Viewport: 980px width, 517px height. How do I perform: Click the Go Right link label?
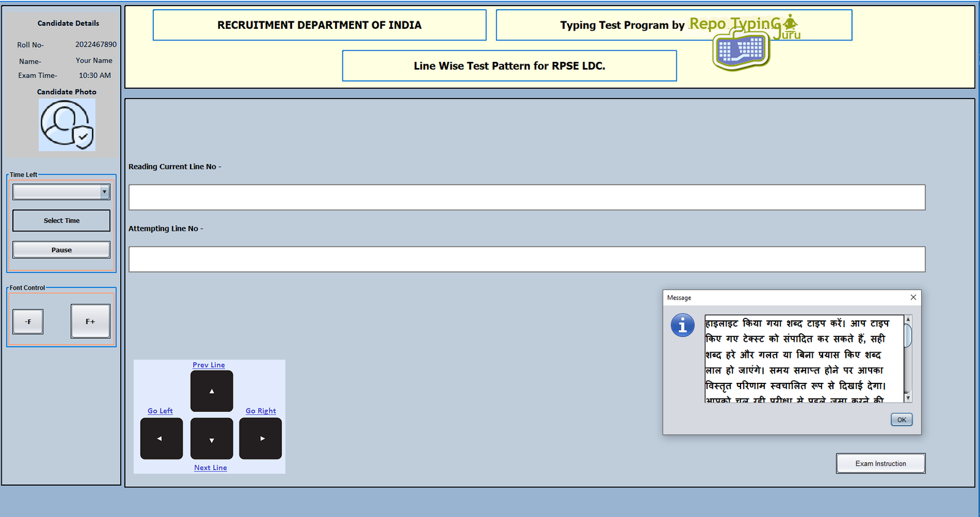[x=261, y=411]
